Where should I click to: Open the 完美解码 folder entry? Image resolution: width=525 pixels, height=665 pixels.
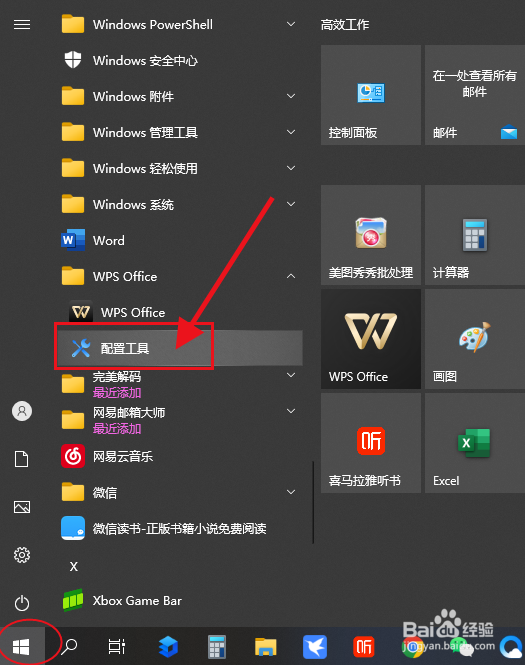(181, 384)
